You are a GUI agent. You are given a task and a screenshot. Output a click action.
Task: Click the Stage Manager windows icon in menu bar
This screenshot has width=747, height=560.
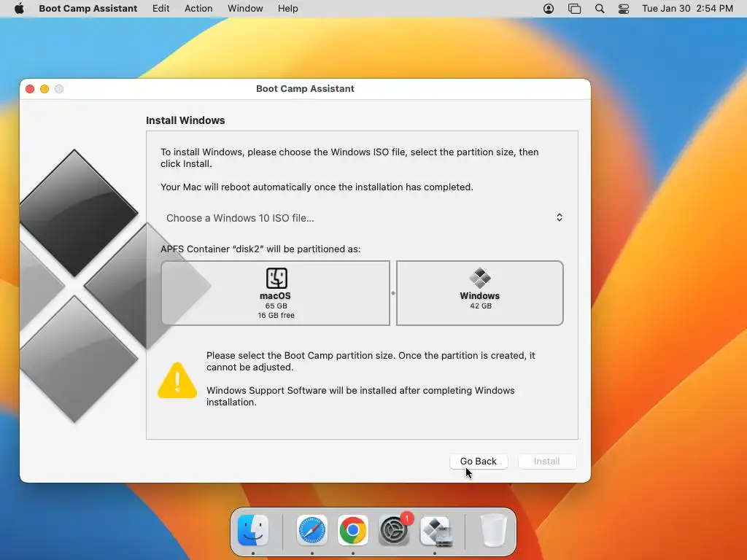[x=575, y=9]
